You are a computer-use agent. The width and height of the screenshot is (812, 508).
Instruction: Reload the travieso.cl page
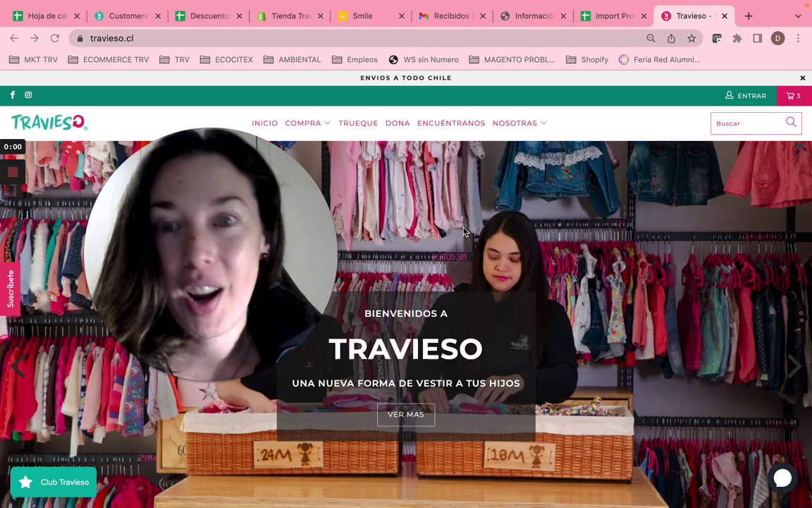click(54, 38)
